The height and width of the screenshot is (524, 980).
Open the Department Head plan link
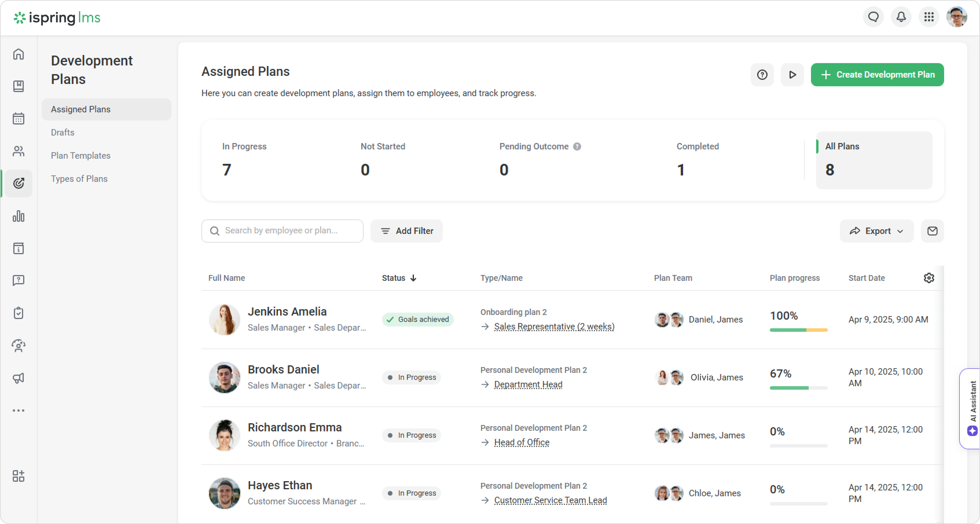pyautogui.click(x=528, y=384)
